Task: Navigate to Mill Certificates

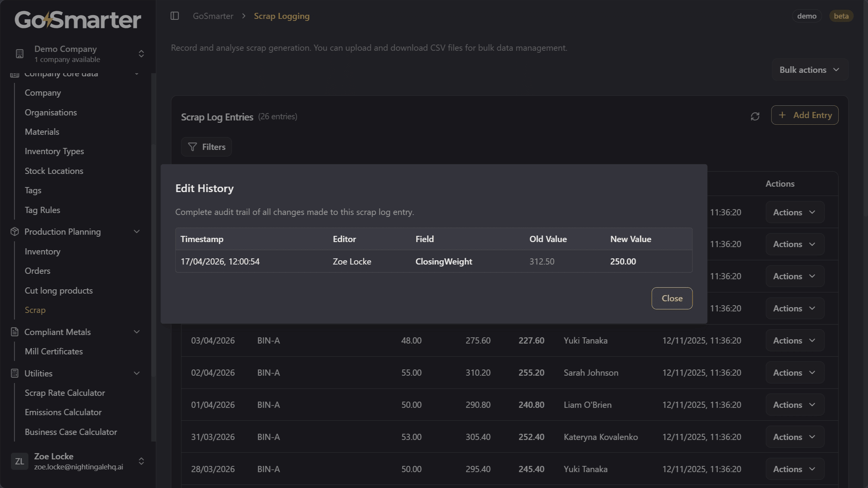Action: (53, 351)
